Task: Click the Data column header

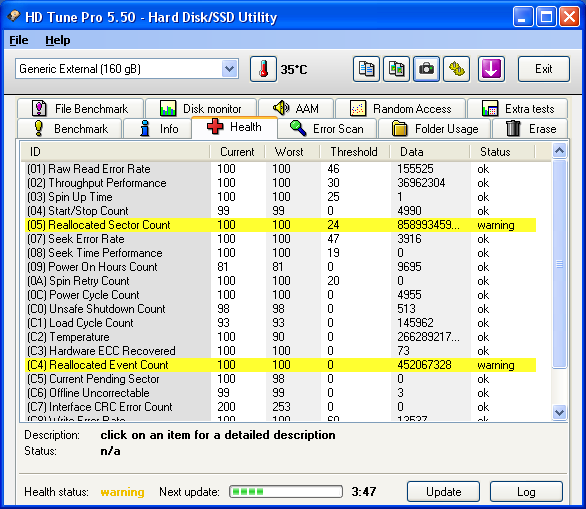Action: coord(429,152)
